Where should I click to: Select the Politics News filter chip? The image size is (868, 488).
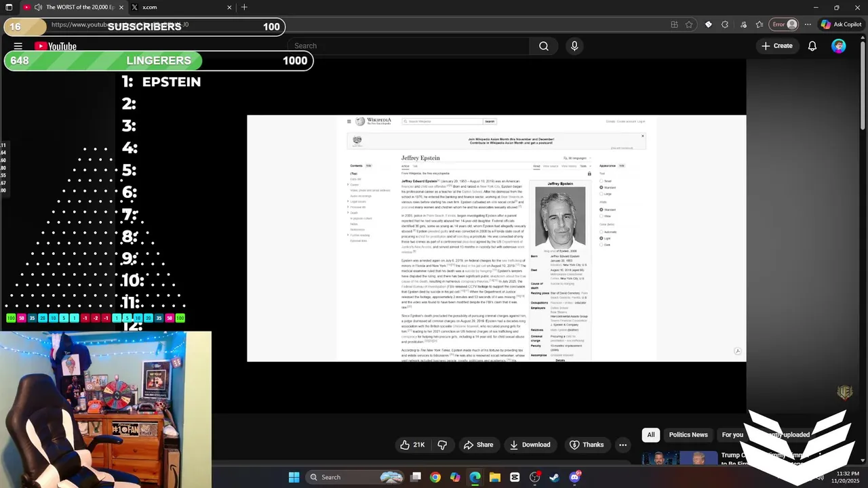[x=688, y=434]
